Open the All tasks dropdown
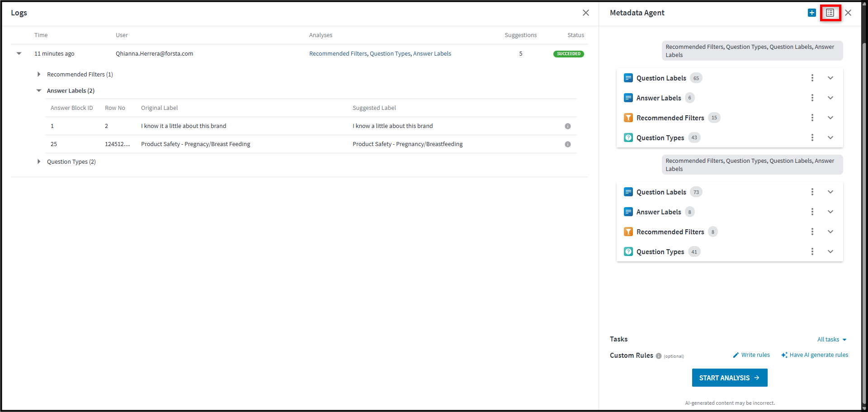The image size is (868, 412). (x=832, y=340)
